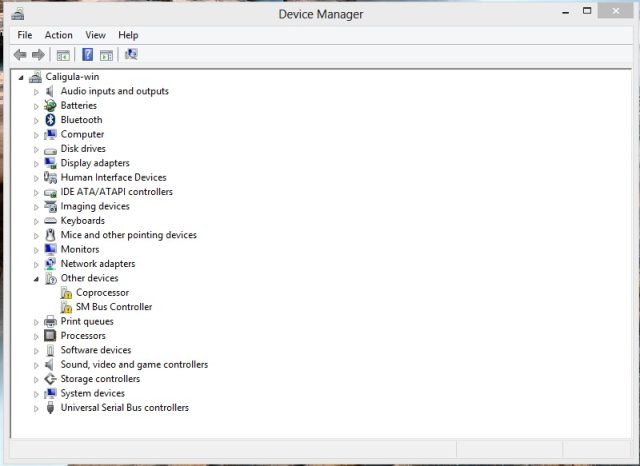
Task: Click the Caligula-win computer icon
Action: pyautogui.click(x=36, y=77)
